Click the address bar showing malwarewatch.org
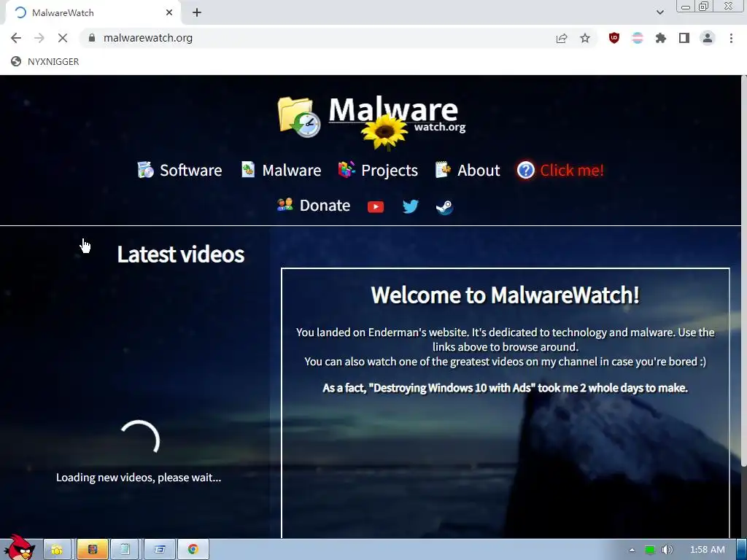The width and height of the screenshot is (747, 560). [x=314, y=38]
